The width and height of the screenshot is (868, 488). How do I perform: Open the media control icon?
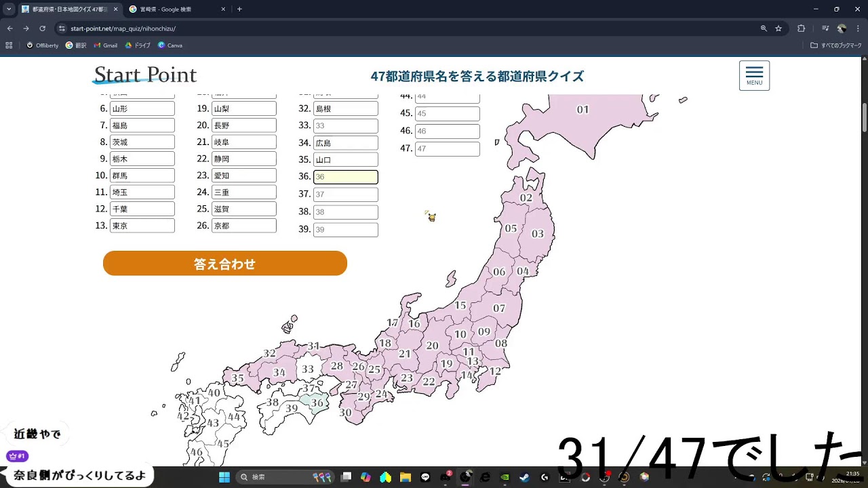point(825,28)
